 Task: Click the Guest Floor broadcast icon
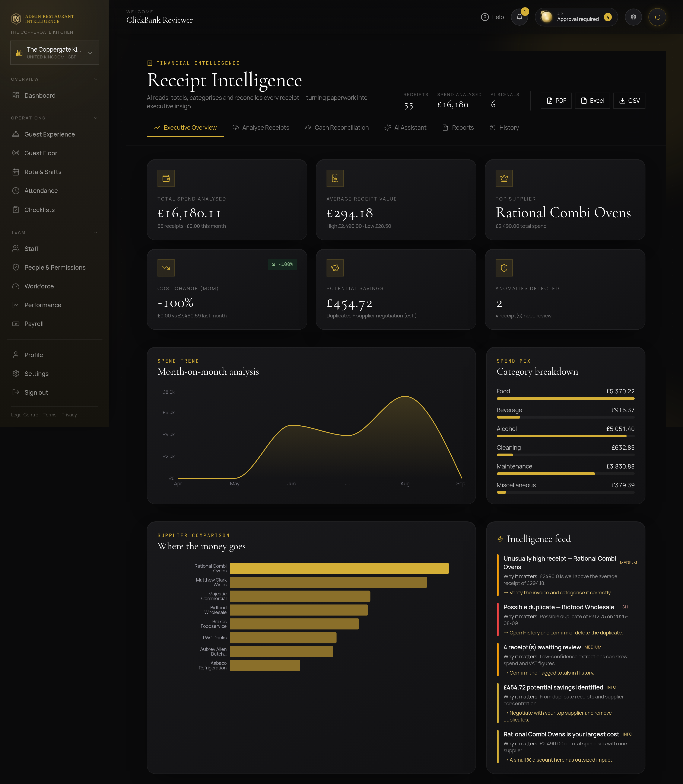tap(16, 153)
